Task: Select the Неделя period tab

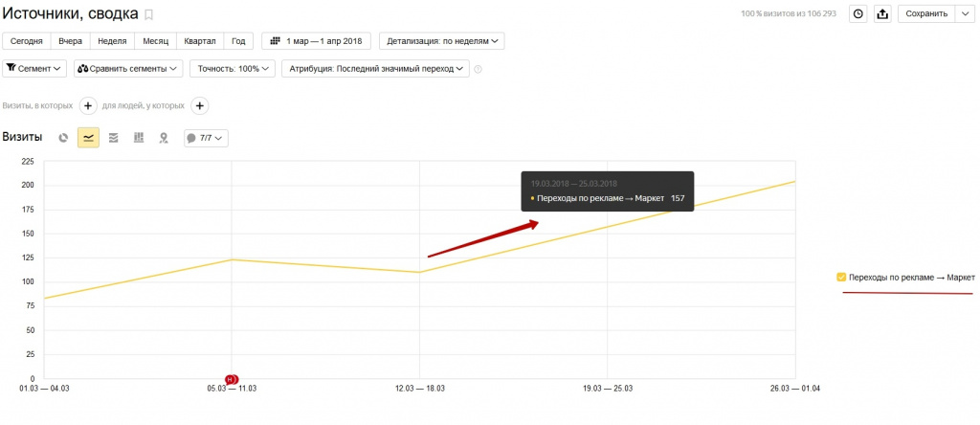Action: click(113, 41)
